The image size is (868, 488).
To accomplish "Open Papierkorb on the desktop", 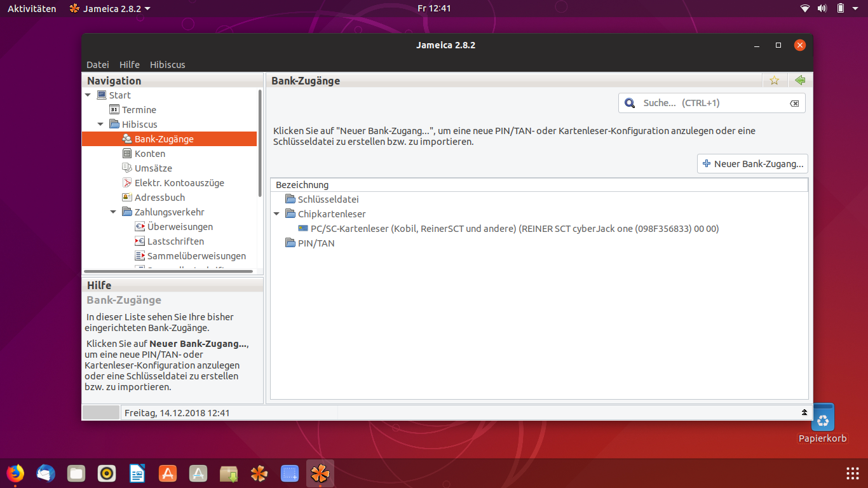I will tap(823, 423).
